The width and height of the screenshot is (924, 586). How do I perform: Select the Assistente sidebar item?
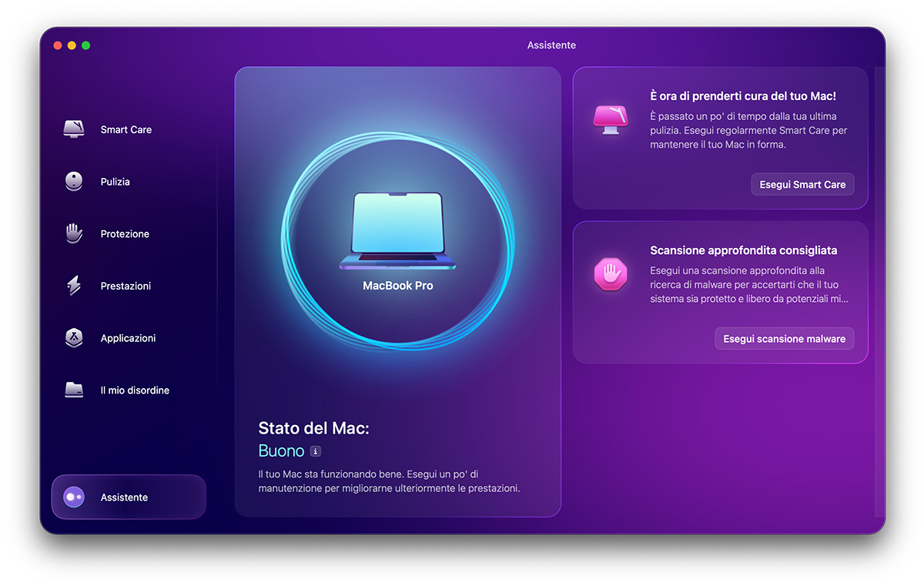click(129, 497)
